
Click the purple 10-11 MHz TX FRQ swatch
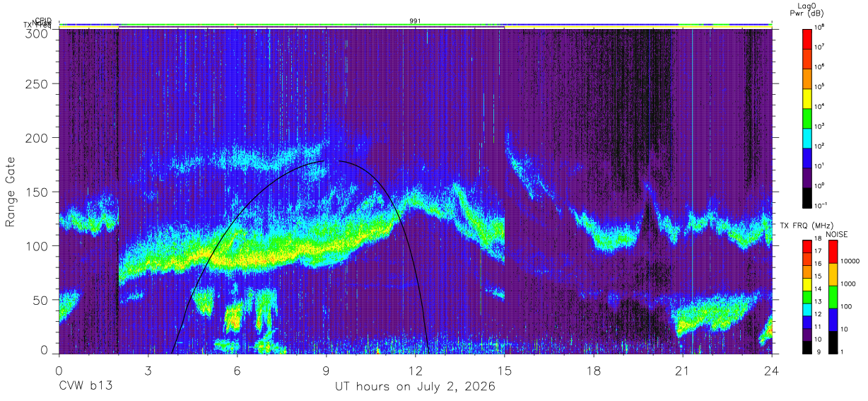click(807, 334)
